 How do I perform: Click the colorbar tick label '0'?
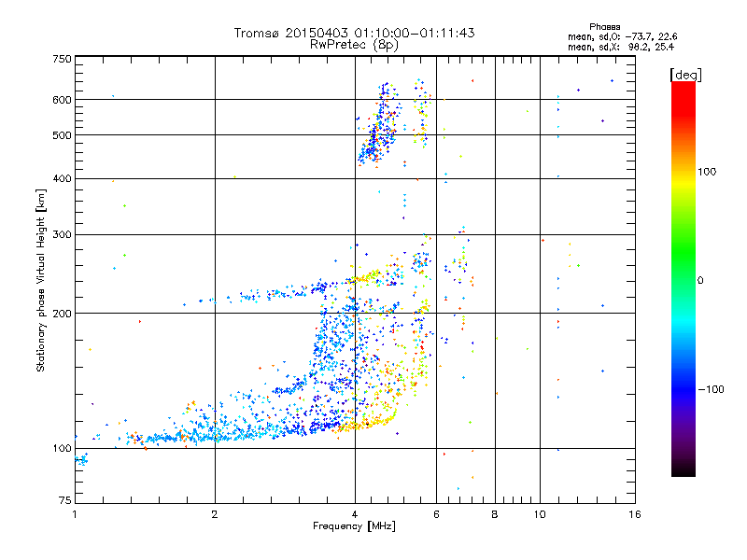(700, 280)
